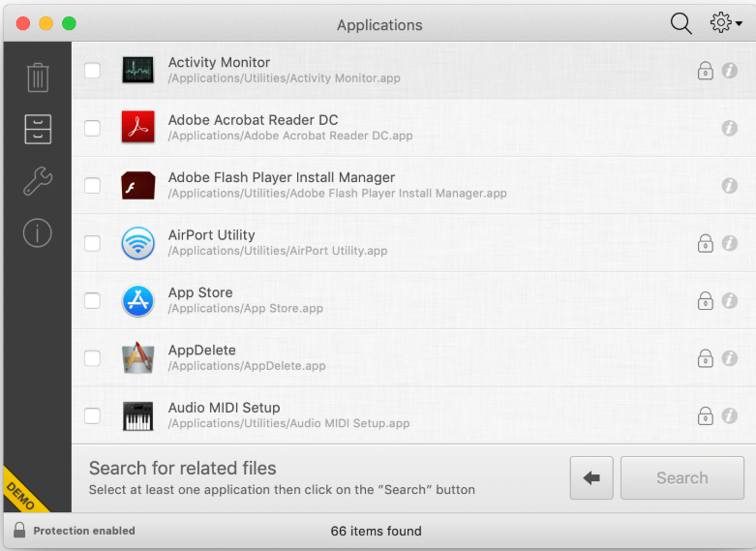This screenshot has width=756, height=551.
Task: Open the wrench tools sidebar icon
Action: click(38, 181)
